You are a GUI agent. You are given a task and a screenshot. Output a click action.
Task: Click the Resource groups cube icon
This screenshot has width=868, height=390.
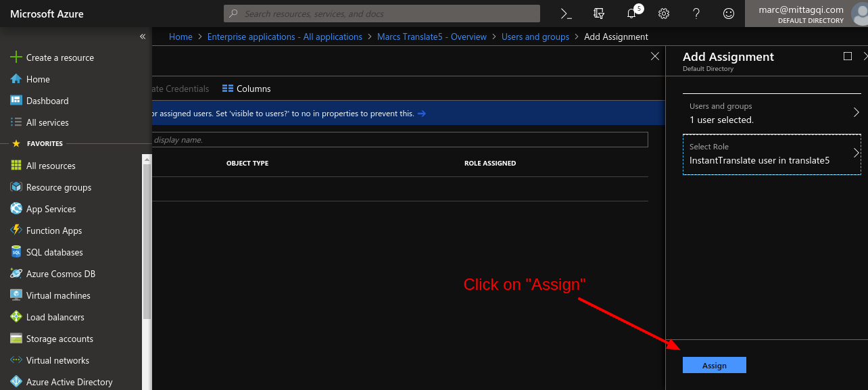pyautogui.click(x=16, y=187)
